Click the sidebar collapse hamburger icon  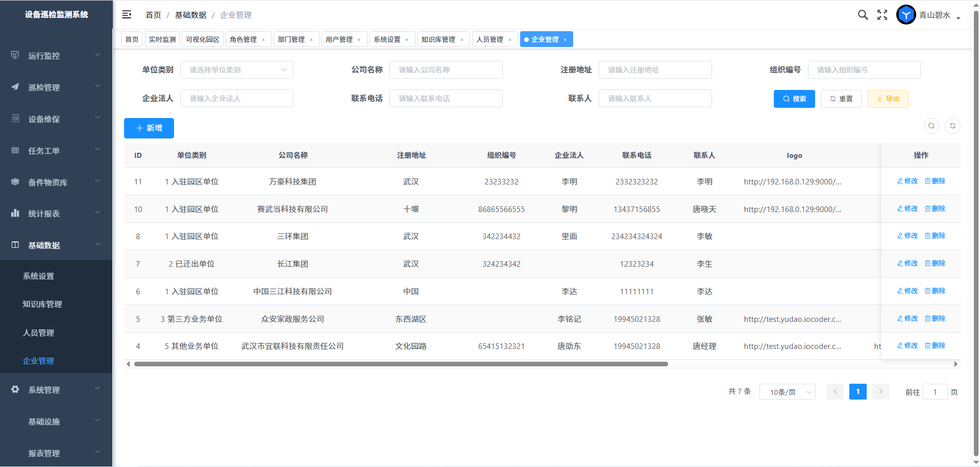tap(127, 15)
